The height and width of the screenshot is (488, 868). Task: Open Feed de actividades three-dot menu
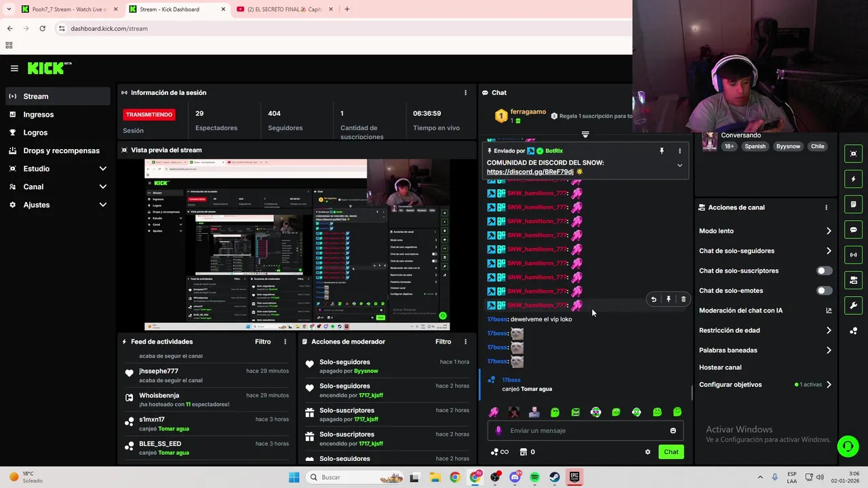pyautogui.click(x=285, y=342)
